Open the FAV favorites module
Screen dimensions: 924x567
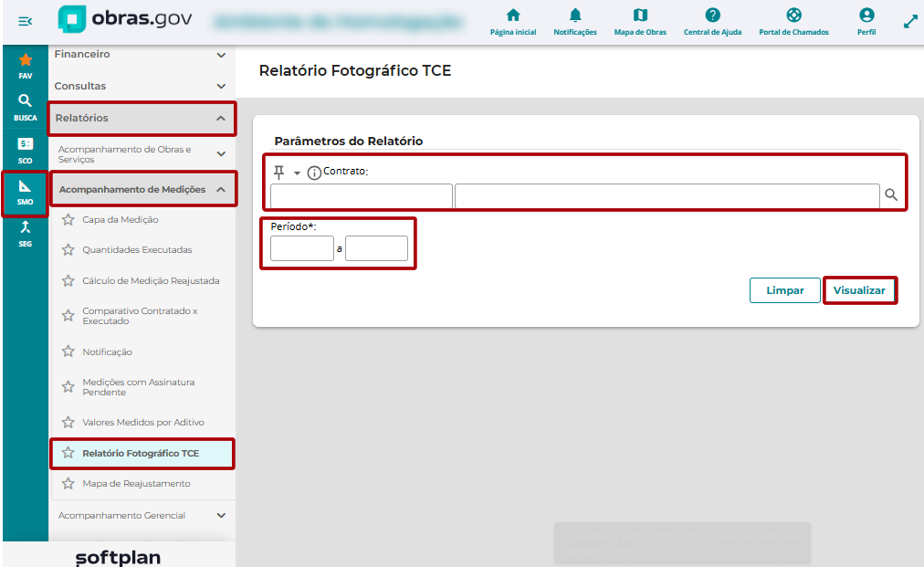tap(26, 66)
